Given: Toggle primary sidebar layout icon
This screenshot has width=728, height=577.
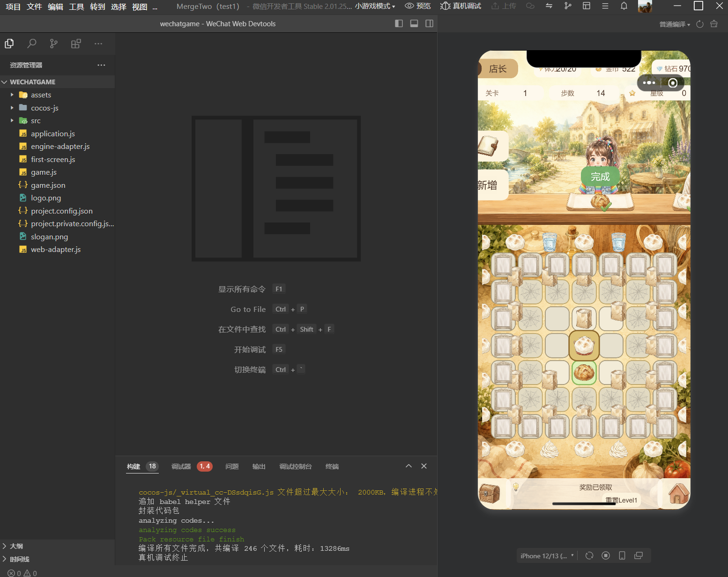Looking at the screenshot, I should click(399, 23).
